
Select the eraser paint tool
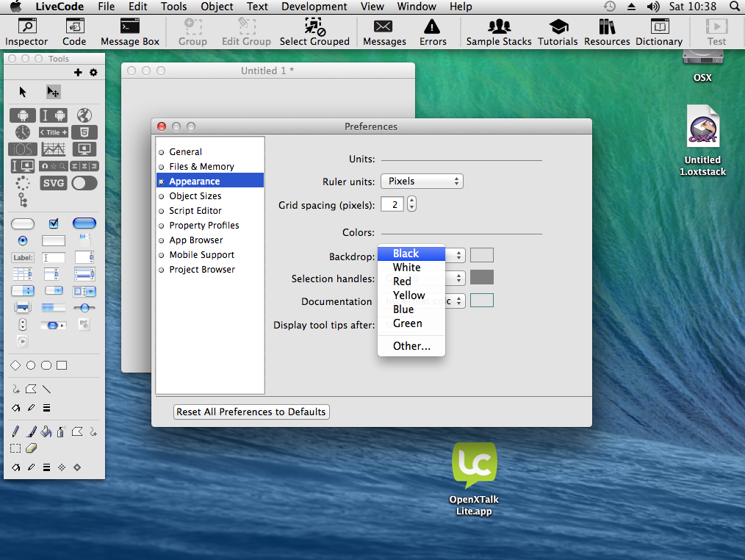click(x=31, y=448)
